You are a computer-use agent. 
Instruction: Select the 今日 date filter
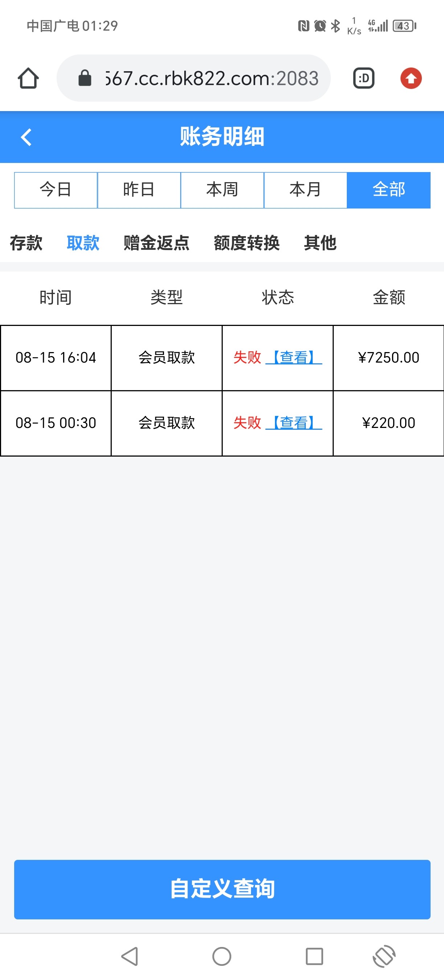[56, 190]
